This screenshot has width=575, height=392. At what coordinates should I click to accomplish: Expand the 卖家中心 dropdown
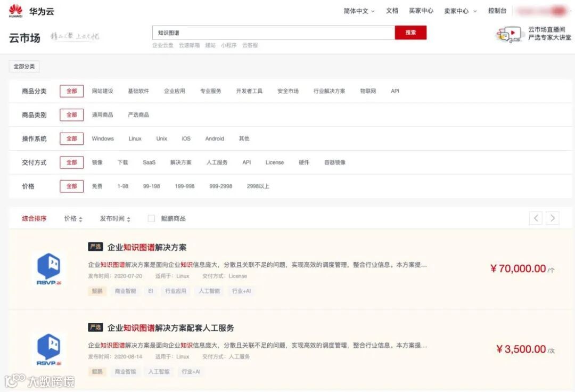click(460, 11)
